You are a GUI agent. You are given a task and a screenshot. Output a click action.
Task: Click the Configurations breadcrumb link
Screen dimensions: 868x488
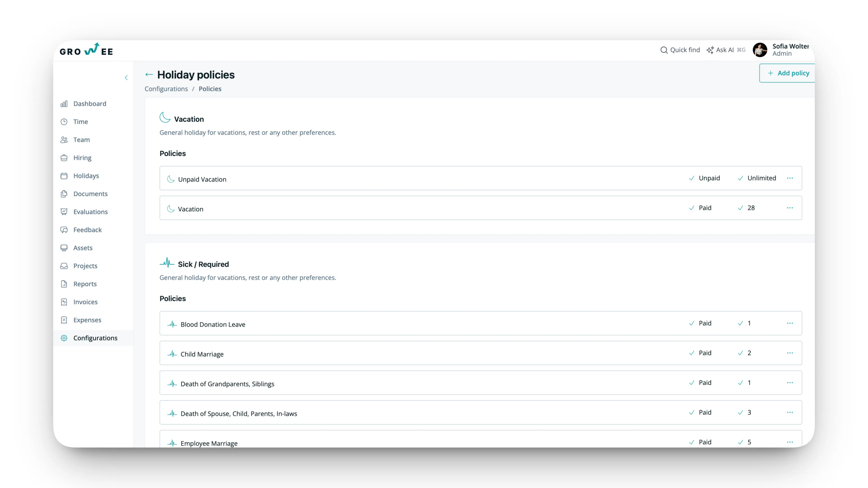point(166,89)
